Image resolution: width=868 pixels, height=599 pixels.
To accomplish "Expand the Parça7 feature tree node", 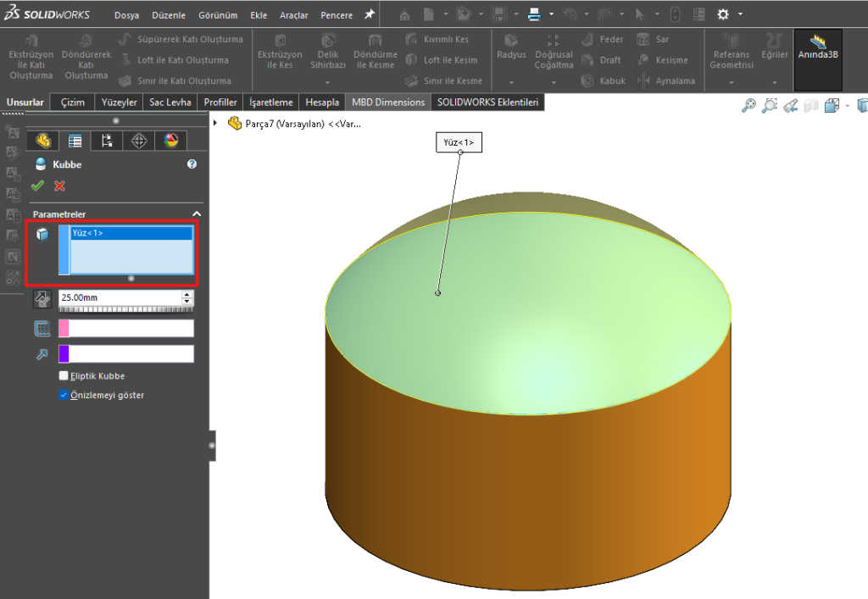I will [215, 123].
